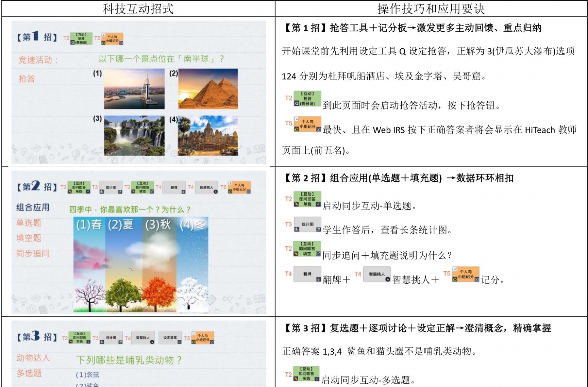Select the Angkor Wat picture, option (4)
The width and height of the screenshot is (588, 387).
(208, 135)
